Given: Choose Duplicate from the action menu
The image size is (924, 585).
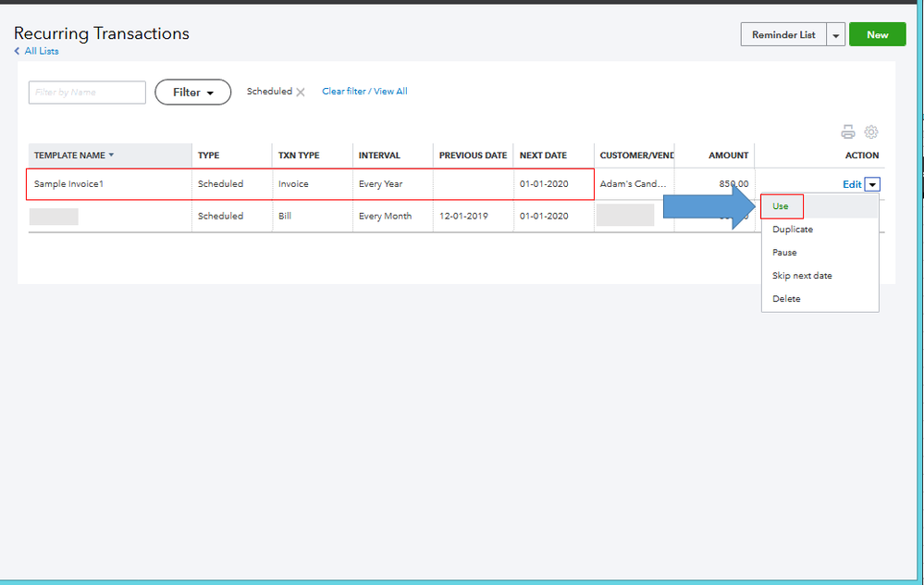Looking at the screenshot, I should (793, 230).
